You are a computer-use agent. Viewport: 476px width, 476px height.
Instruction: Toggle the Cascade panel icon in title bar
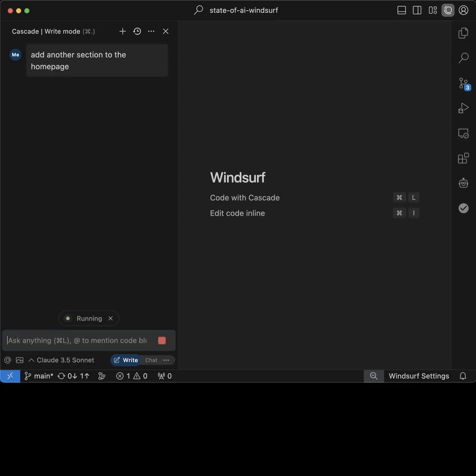(x=448, y=10)
